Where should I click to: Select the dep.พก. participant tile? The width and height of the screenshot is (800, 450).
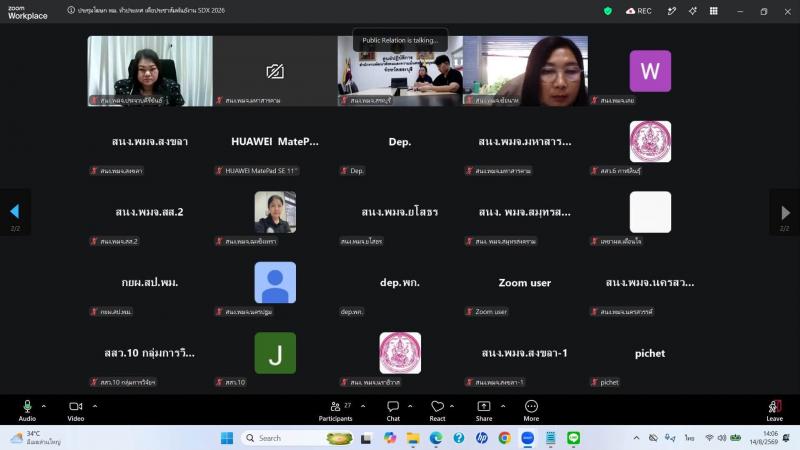(x=400, y=282)
